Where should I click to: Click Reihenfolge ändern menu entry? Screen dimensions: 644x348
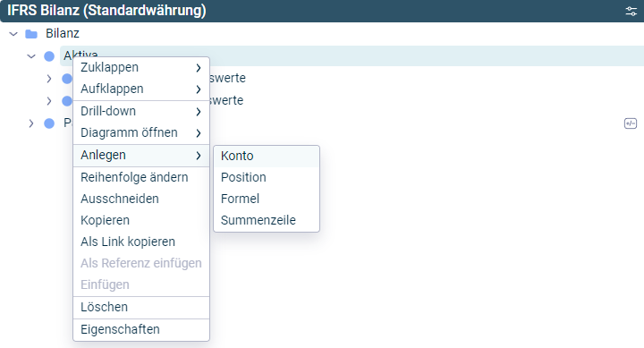pos(141,177)
